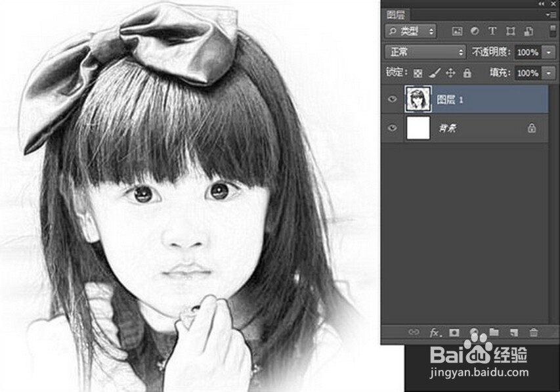Create a new group folder icon
This screenshot has width=560, height=392.
coord(494,332)
